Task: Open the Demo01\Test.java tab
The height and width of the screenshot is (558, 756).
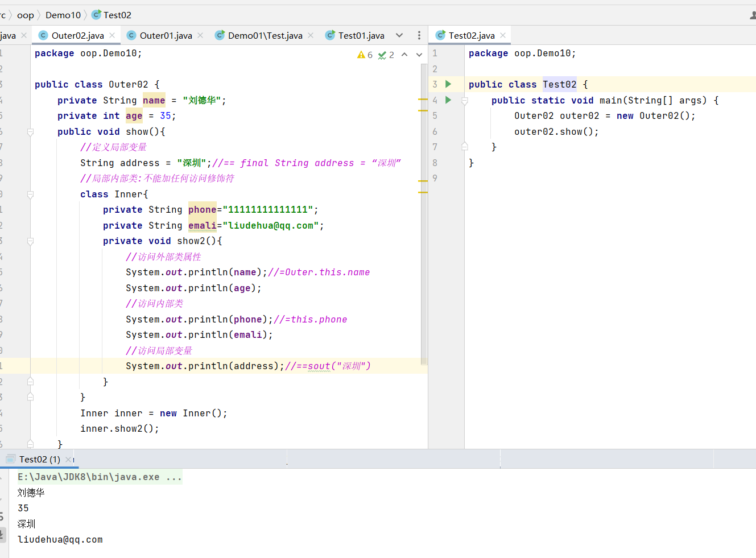Action: [x=265, y=35]
